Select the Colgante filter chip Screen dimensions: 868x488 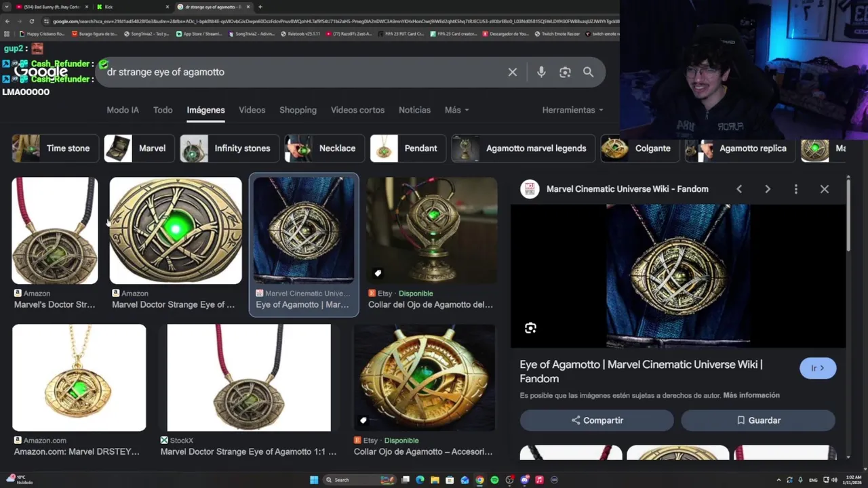pyautogui.click(x=639, y=148)
